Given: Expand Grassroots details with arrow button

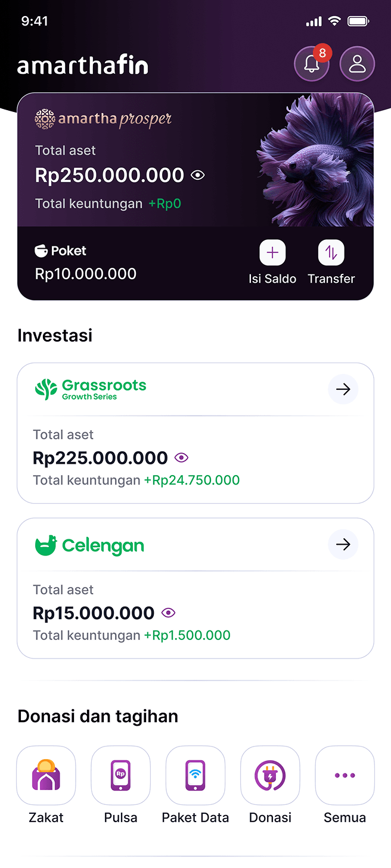Looking at the screenshot, I should [x=343, y=389].
